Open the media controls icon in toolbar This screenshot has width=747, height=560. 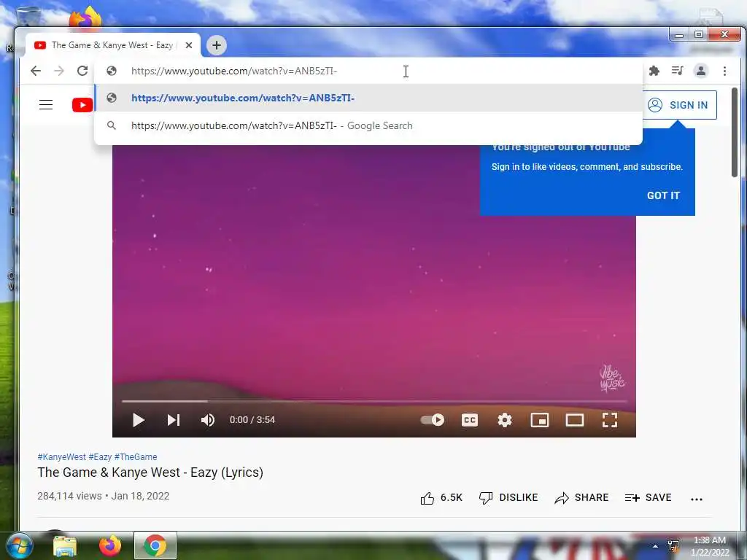(677, 71)
